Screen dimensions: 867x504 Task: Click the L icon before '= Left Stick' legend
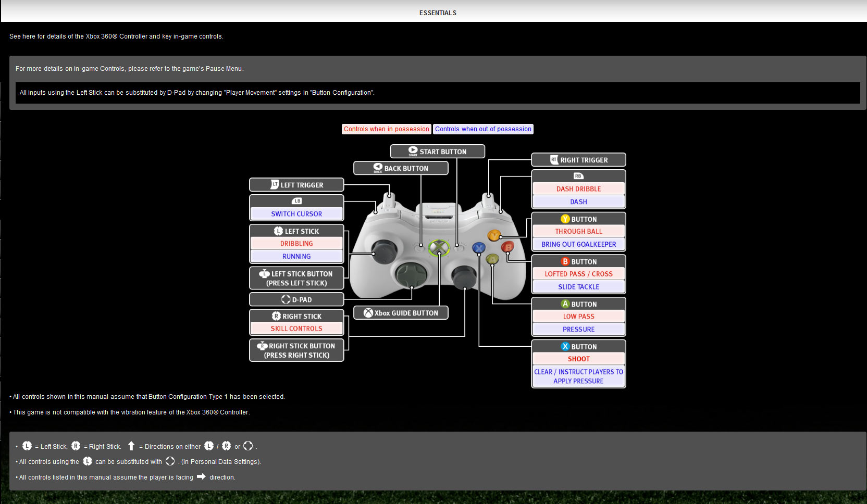pyautogui.click(x=27, y=446)
